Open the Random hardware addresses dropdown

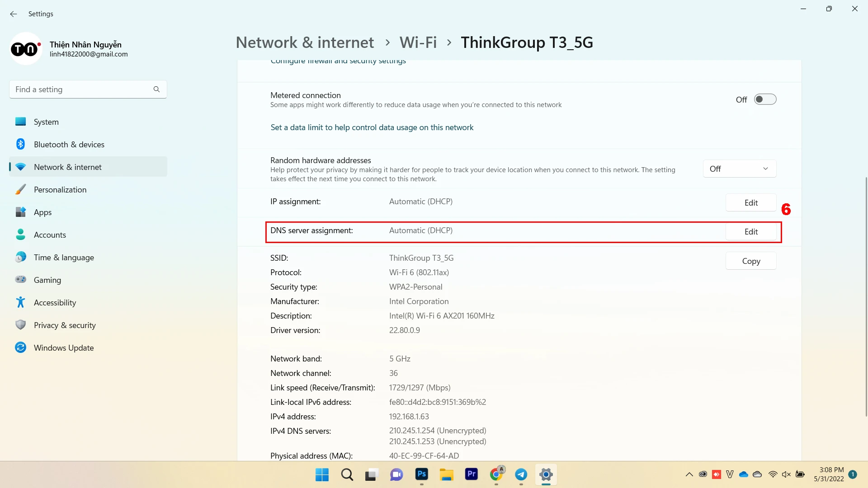(x=740, y=169)
